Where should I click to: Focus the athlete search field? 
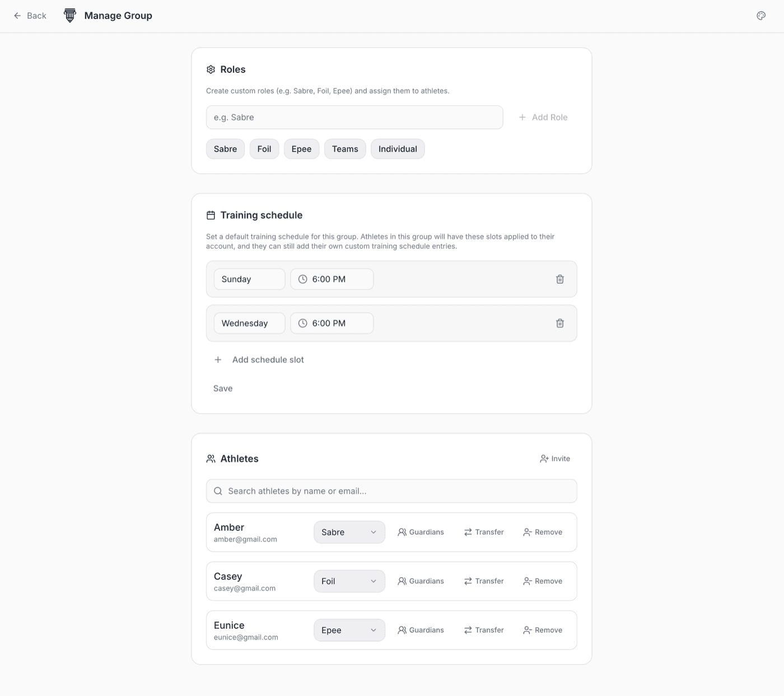tap(391, 491)
